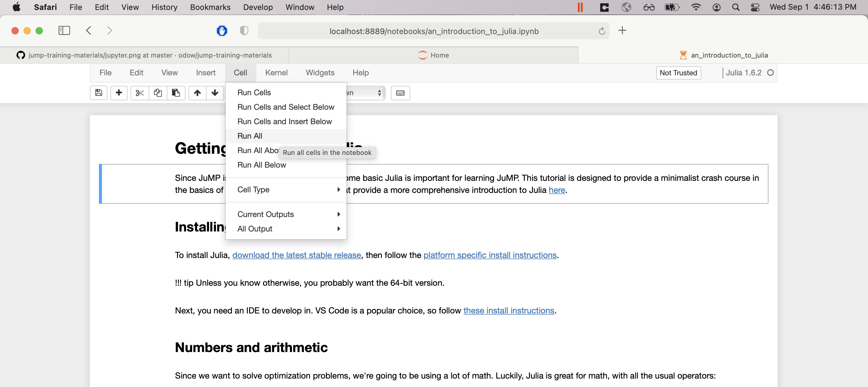Paste cells below with the clipboard icon
This screenshot has width=868, height=387.
pyautogui.click(x=176, y=93)
